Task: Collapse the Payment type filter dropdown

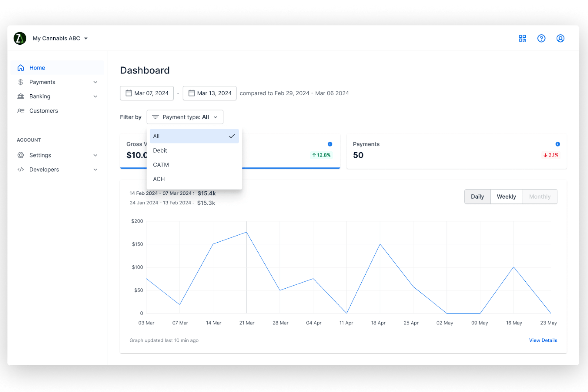Action: coord(185,117)
